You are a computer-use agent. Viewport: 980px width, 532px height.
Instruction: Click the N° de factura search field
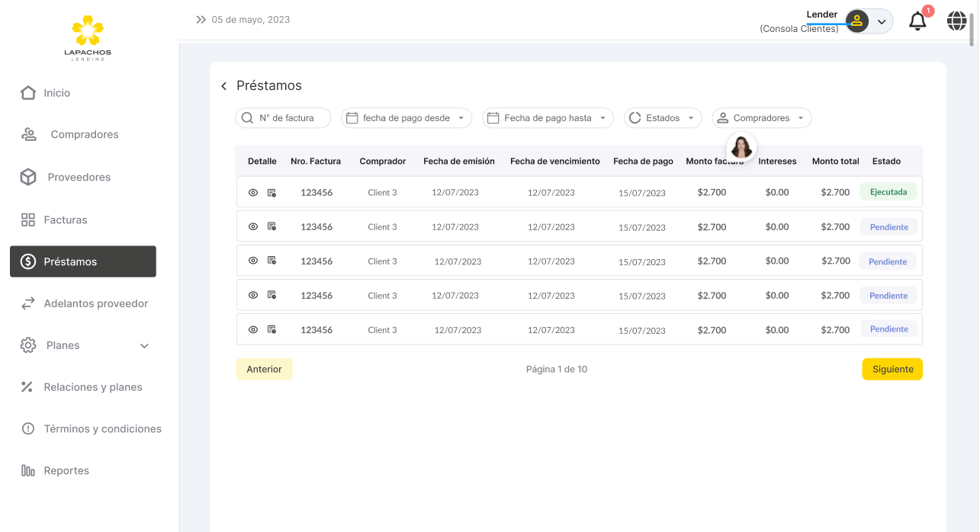(284, 118)
